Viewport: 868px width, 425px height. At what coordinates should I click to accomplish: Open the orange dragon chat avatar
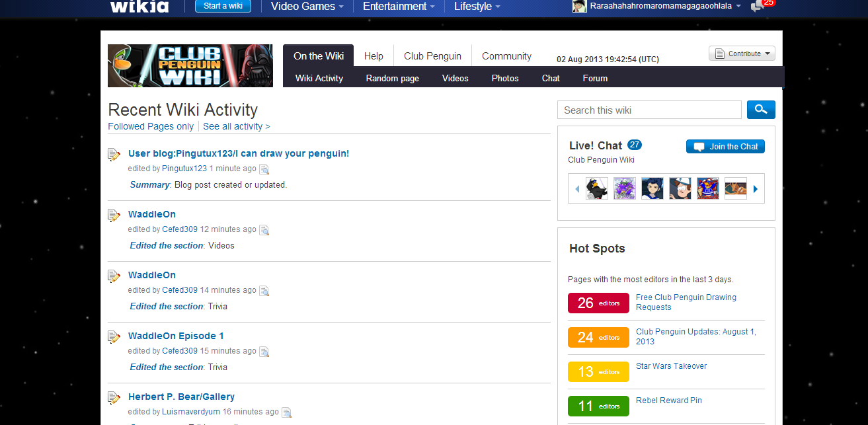[x=736, y=188]
